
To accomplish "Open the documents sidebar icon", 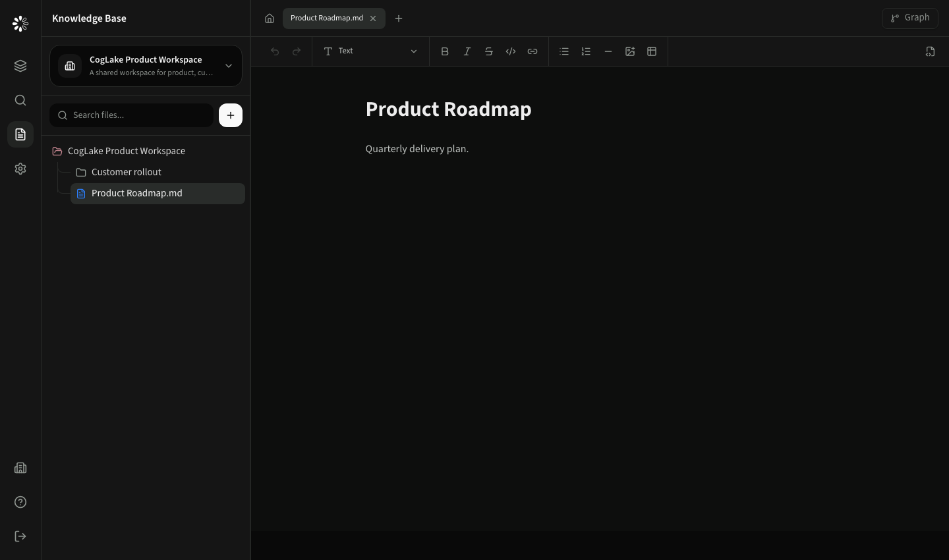I will point(20,134).
